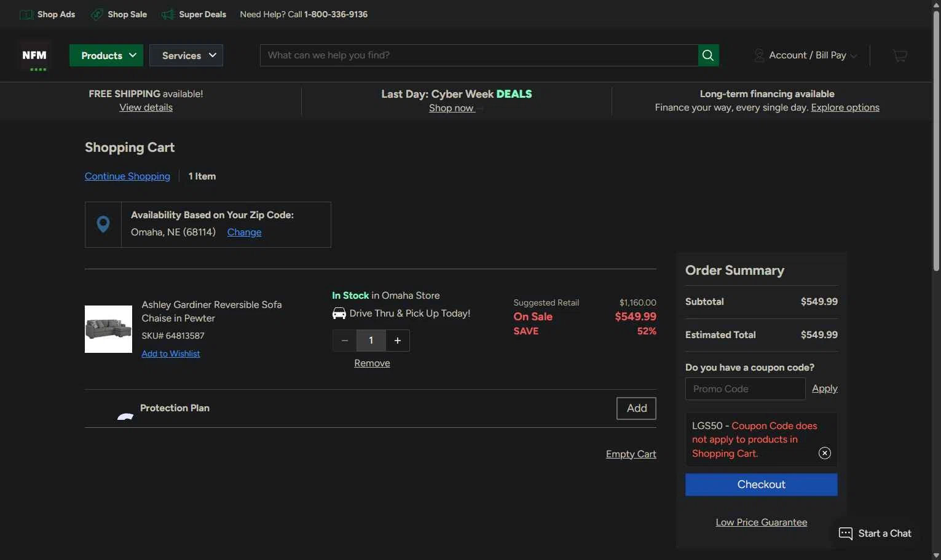
Task: Add the Protection Plan
Action: pos(636,408)
